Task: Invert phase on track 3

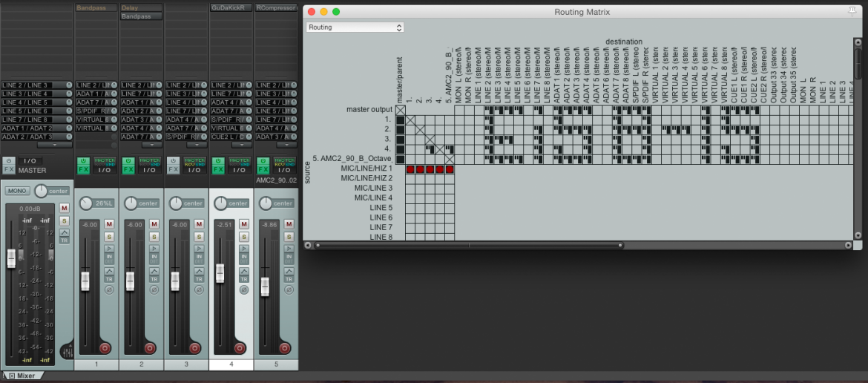Action: (x=200, y=289)
